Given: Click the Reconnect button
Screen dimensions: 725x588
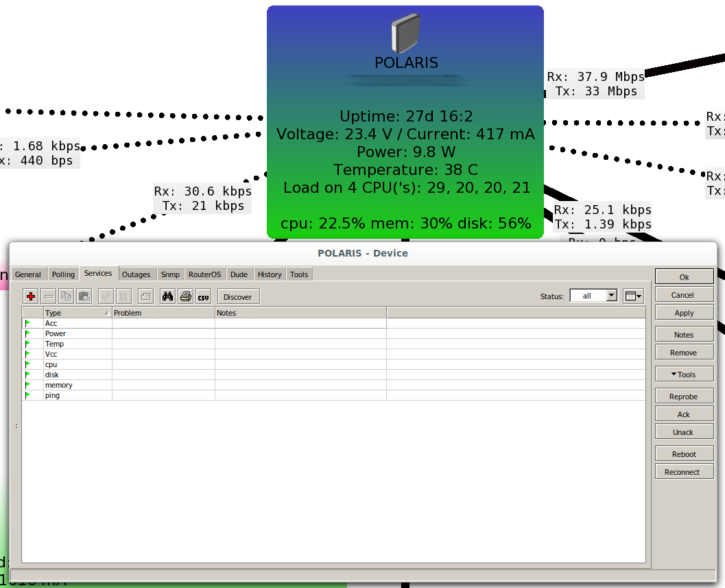Looking at the screenshot, I should (684, 472).
